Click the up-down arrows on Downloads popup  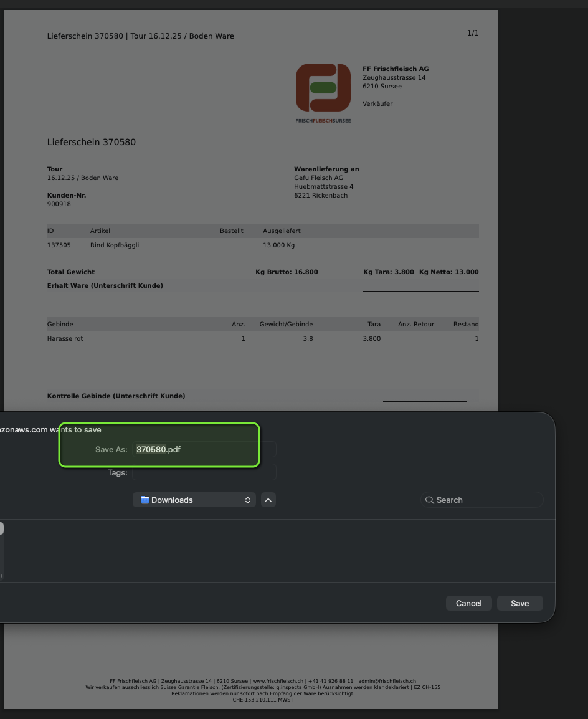coord(247,500)
